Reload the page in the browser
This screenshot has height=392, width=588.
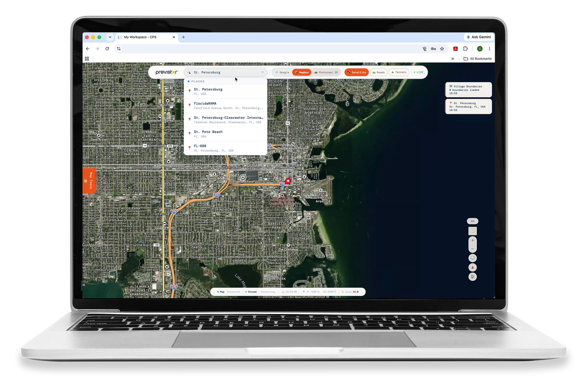(107, 49)
